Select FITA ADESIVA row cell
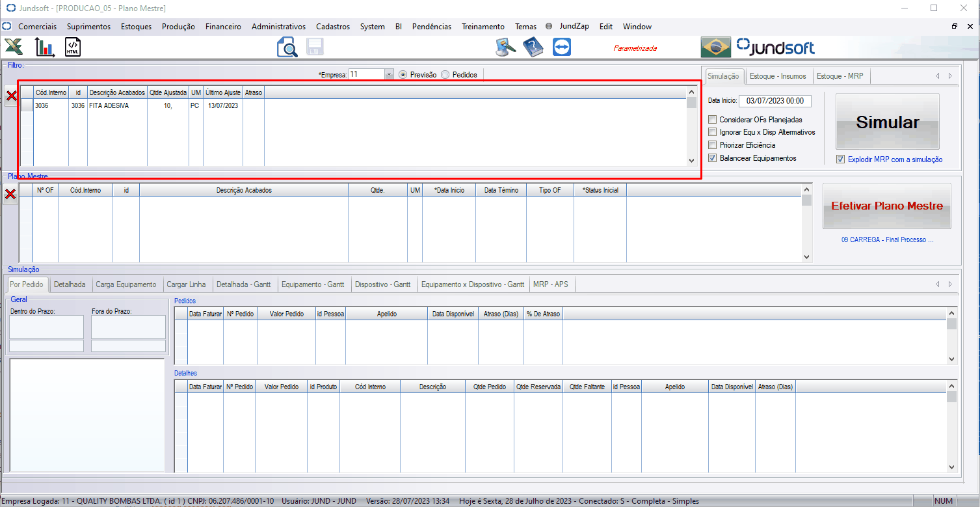This screenshot has height=507, width=980. (x=117, y=105)
